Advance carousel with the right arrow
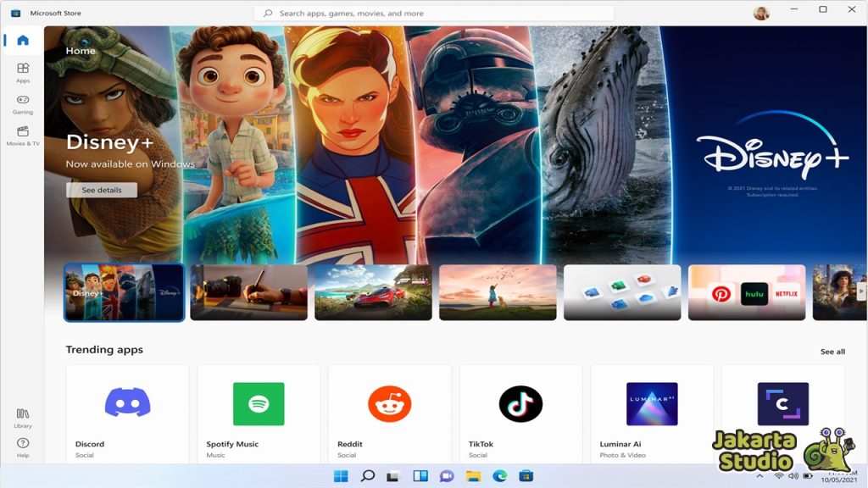The width and height of the screenshot is (868, 488). 861,291
